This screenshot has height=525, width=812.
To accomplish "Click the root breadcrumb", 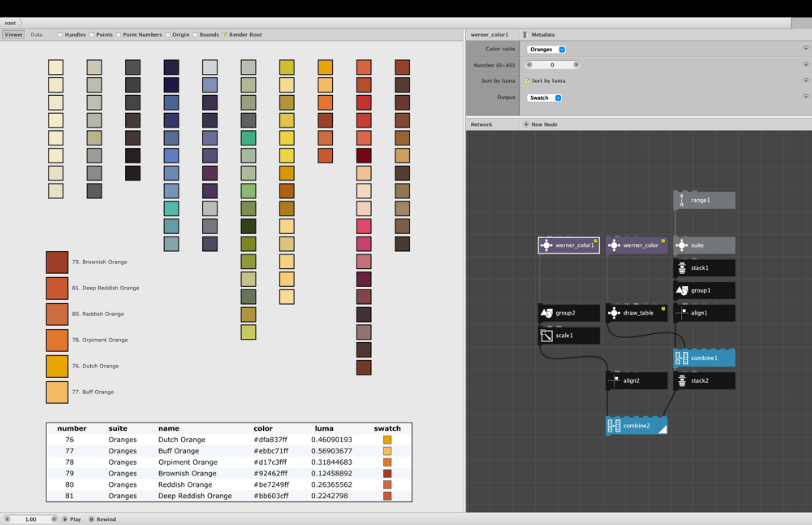I will (11, 23).
